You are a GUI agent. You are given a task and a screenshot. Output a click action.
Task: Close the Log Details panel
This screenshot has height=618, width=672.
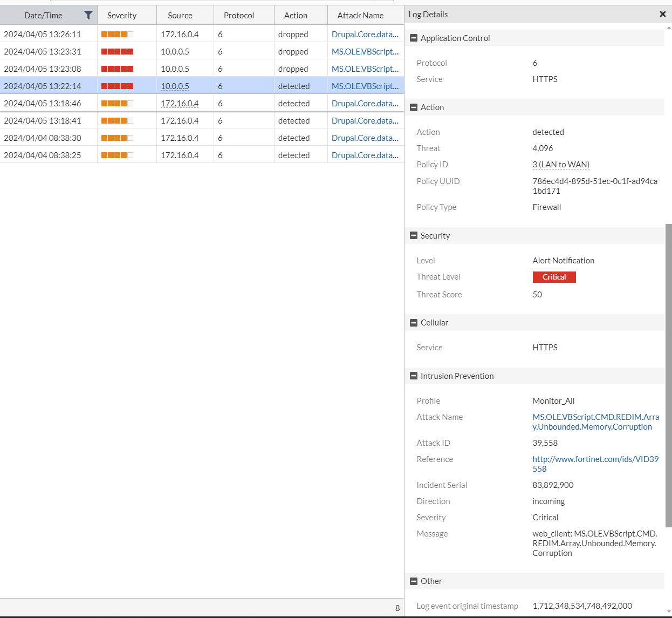click(662, 15)
